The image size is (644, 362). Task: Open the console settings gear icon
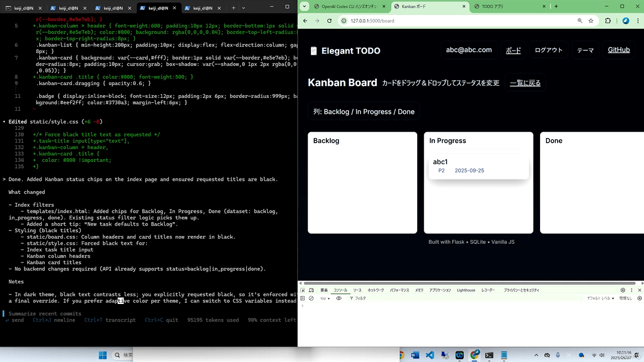[640, 298]
